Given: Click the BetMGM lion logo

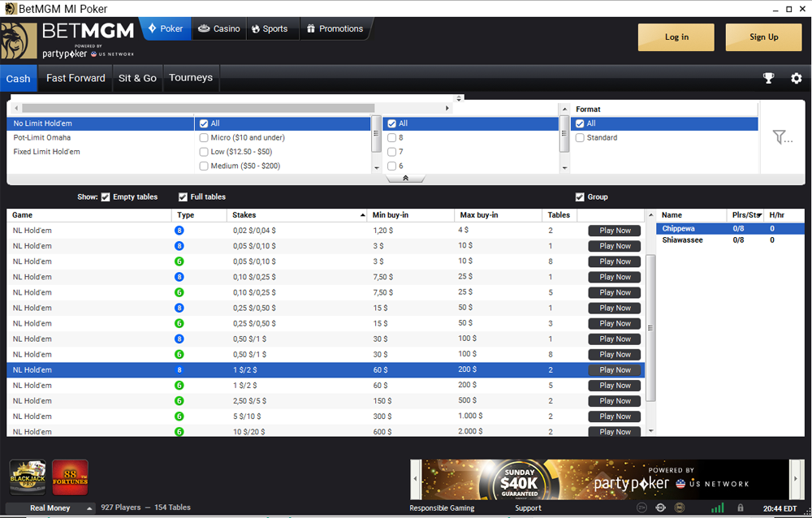Looking at the screenshot, I should (19, 41).
